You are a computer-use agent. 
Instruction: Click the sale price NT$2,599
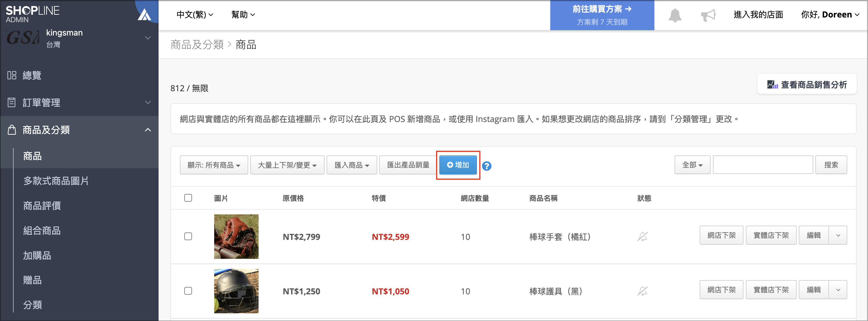pos(390,237)
